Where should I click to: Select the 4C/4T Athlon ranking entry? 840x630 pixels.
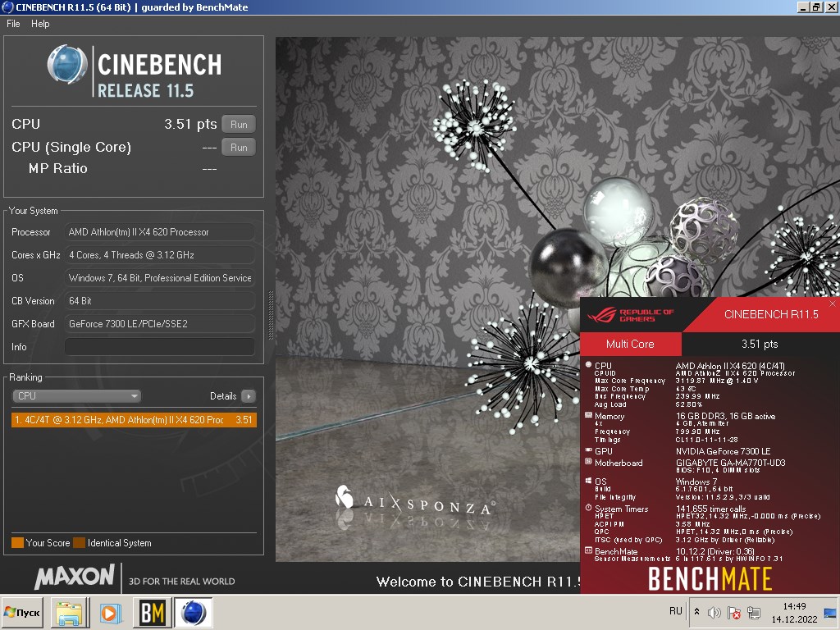click(134, 420)
